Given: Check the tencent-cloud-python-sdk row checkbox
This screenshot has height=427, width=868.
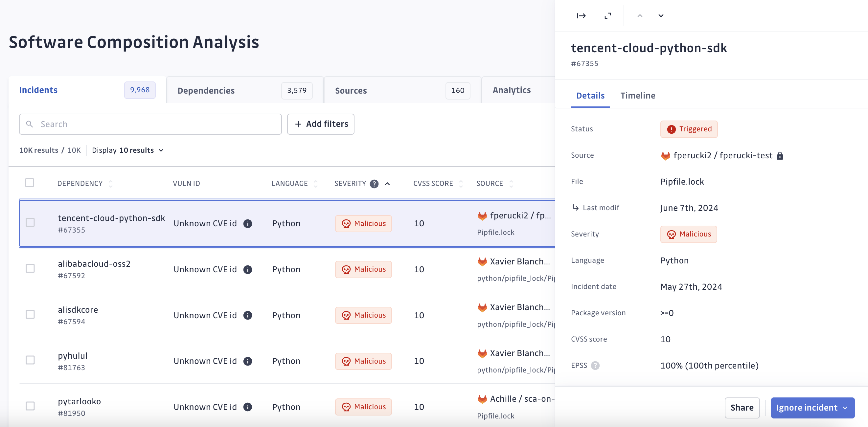Looking at the screenshot, I should 30,222.
